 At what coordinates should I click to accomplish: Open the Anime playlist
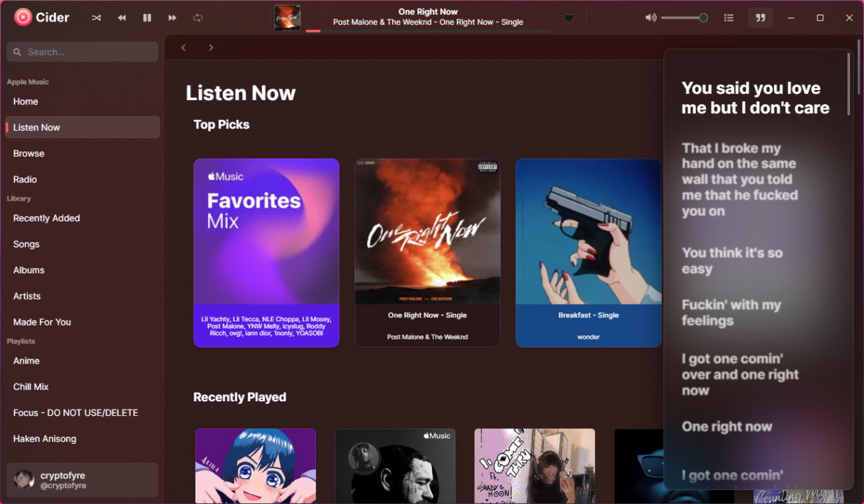[83, 361]
